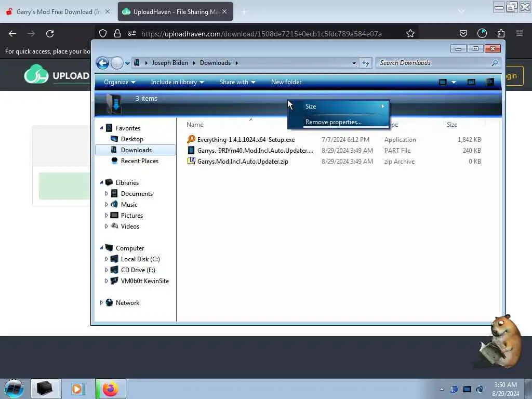532x399 pixels.
Task: Click the 1,842 KB size cell
Action: click(x=469, y=140)
